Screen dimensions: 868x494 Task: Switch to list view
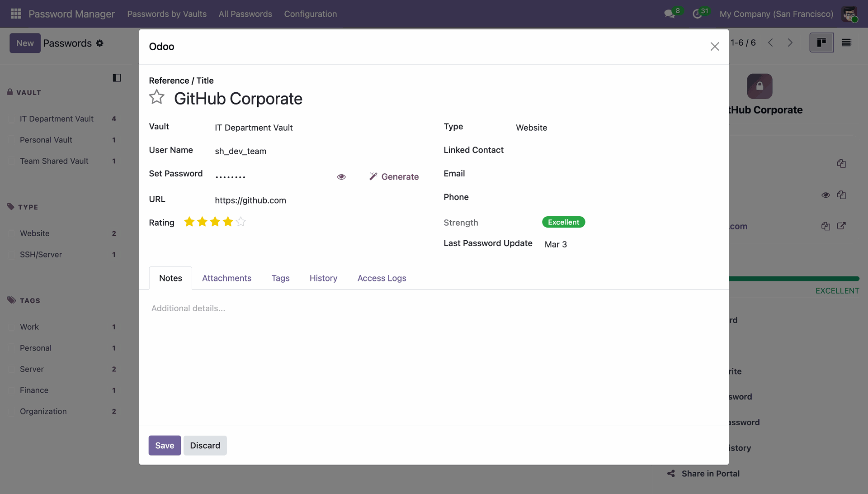(x=846, y=43)
